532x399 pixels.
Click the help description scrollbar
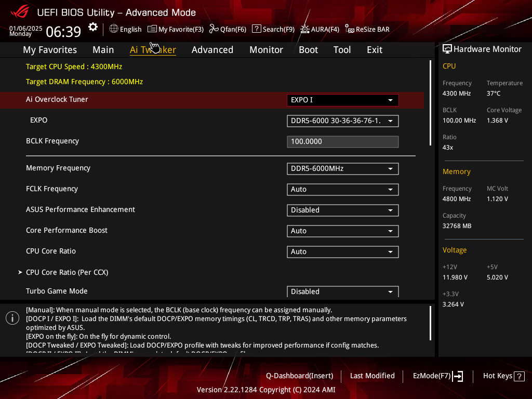[x=430, y=323]
